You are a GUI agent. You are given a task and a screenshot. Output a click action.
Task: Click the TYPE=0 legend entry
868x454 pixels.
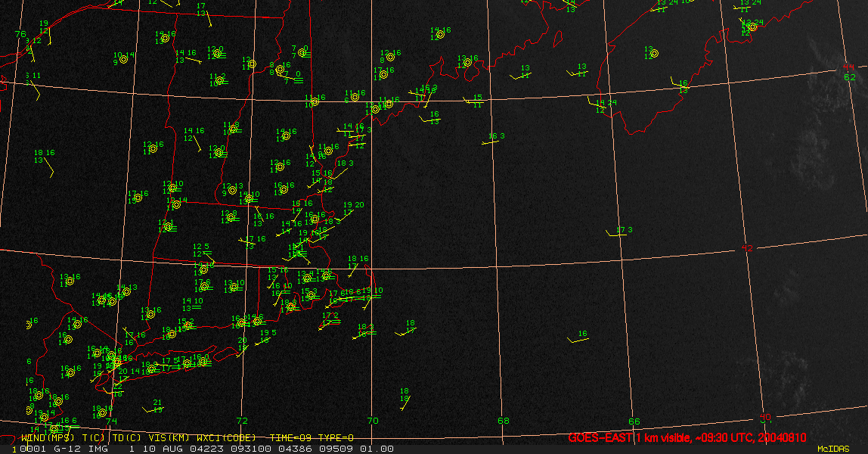click(336, 438)
